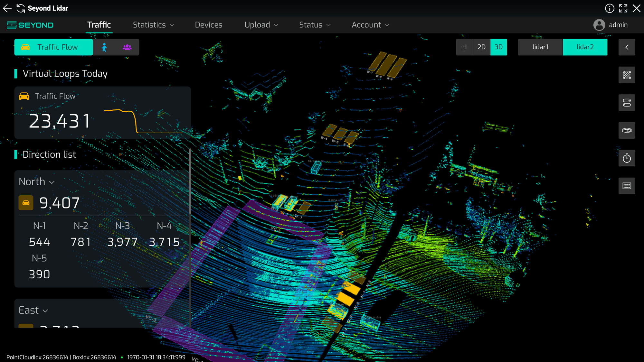Open the Statistics menu tab
Viewport: 644px width, 362px height.
pyautogui.click(x=153, y=24)
